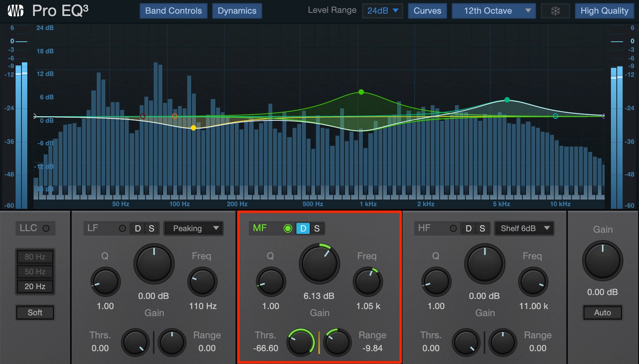The height and width of the screenshot is (364, 639).
Task: Click the LF Q knob
Action: [x=105, y=282]
